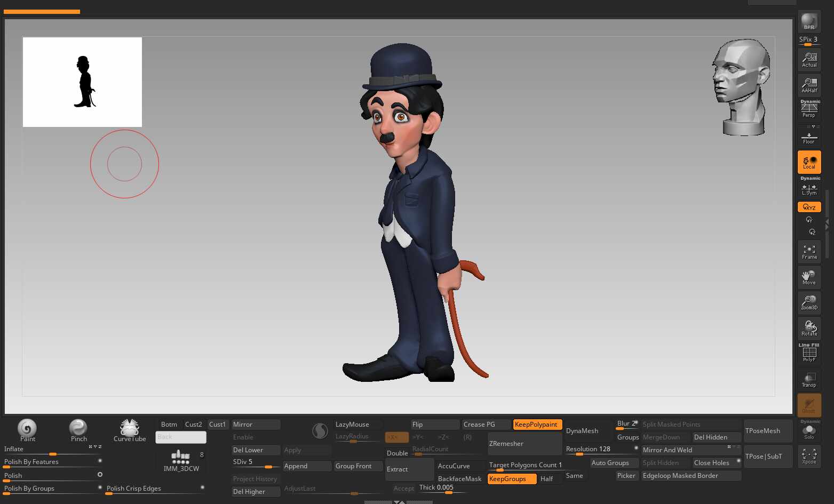Viewport: 834px width, 504px height.
Task: Select the Zoom3D icon
Action: coord(809,303)
